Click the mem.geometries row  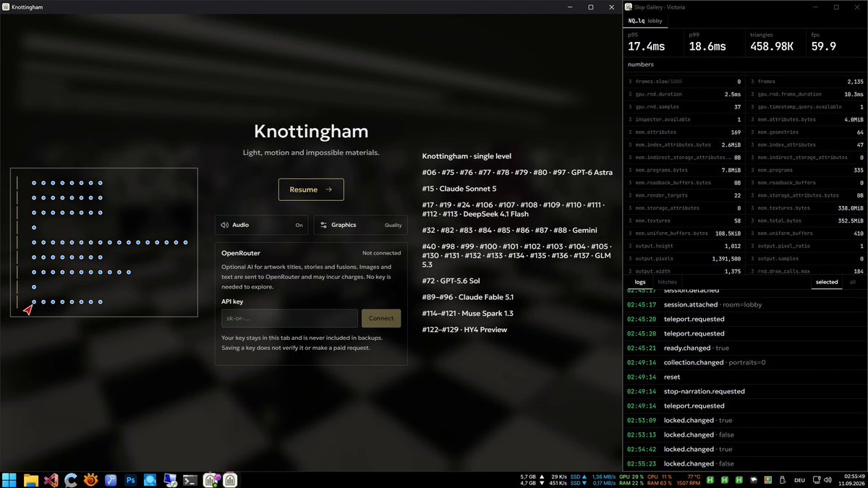click(807, 132)
